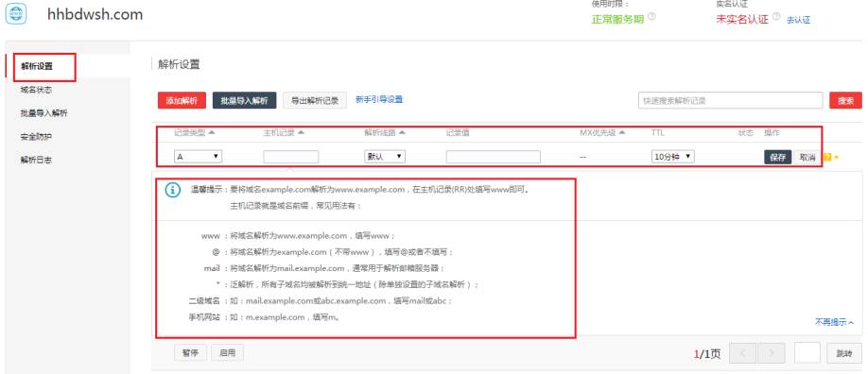Open TTL dropdown showing 10分钟
Viewport: 868px width, 374px height.
[673, 157]
